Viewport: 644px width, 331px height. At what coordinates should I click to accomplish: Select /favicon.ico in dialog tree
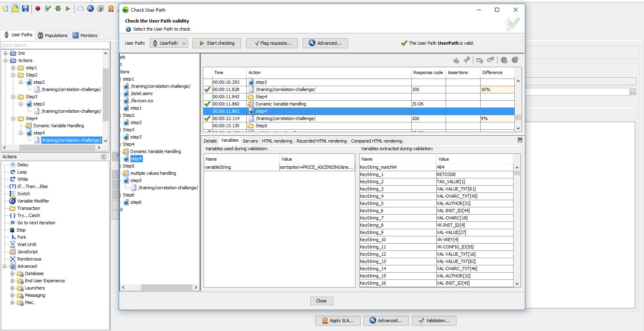[x=142, y=101]
